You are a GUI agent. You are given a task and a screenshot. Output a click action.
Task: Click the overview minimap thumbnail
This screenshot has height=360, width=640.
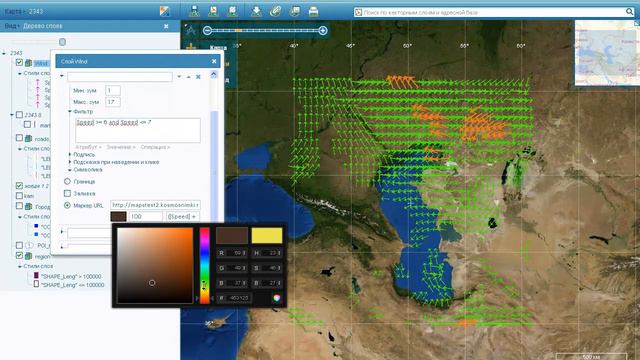click(x=607, y=53)
